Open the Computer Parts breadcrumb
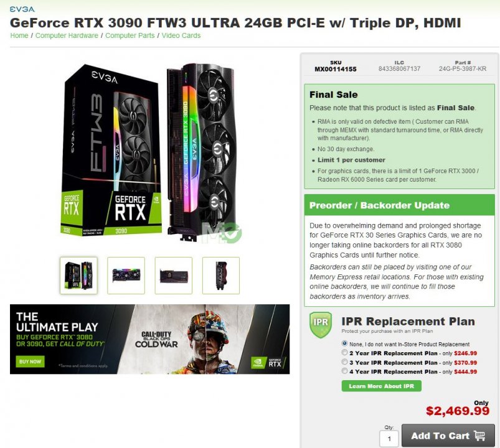 (130, 35)
